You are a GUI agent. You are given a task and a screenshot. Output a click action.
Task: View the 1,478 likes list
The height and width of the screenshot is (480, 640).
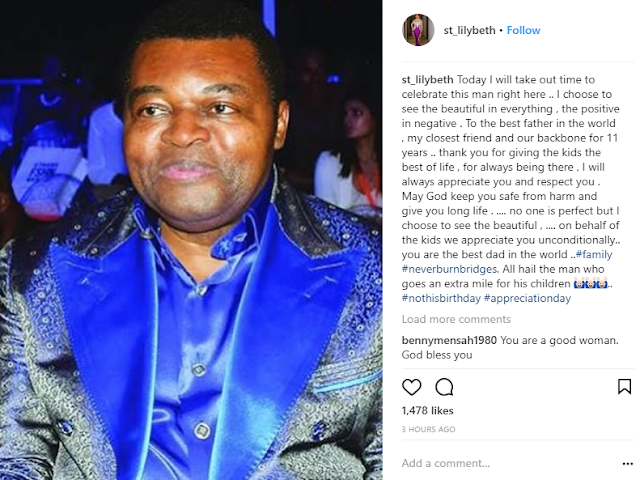(x=427, y=411)
